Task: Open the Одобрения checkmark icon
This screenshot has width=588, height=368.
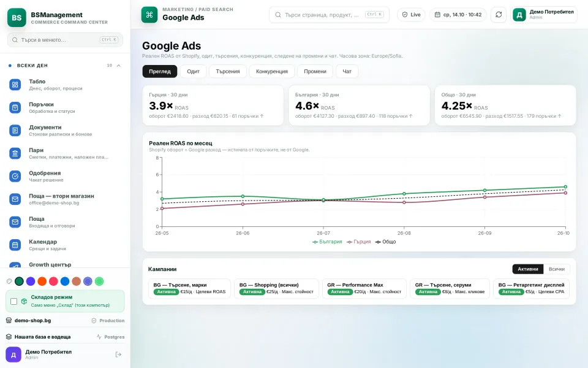Action: 15,176
